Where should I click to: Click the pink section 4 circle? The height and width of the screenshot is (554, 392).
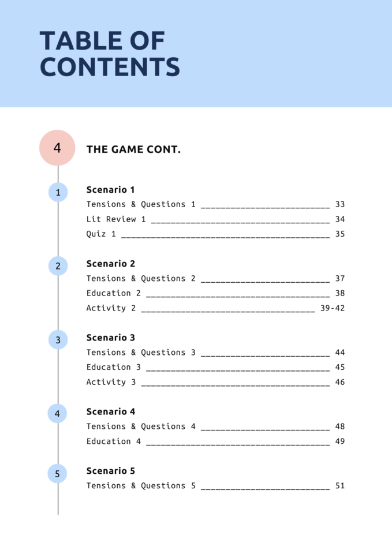point(57,148)
